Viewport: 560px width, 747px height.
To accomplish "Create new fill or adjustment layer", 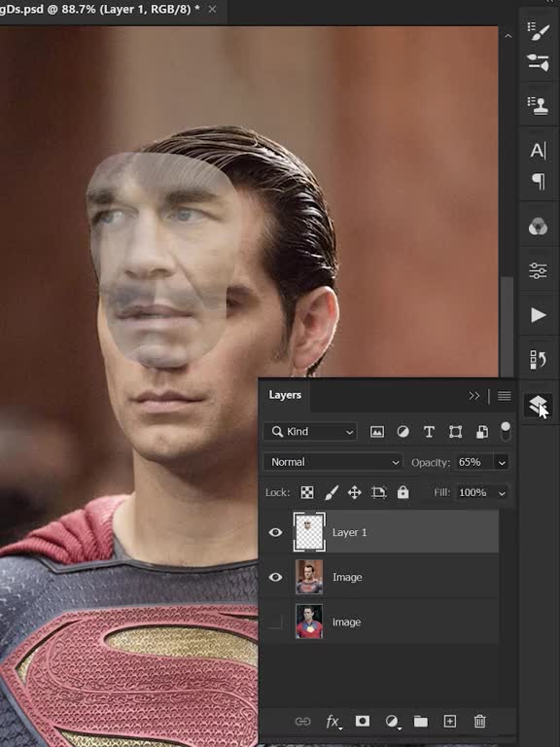I will (393, 722).
